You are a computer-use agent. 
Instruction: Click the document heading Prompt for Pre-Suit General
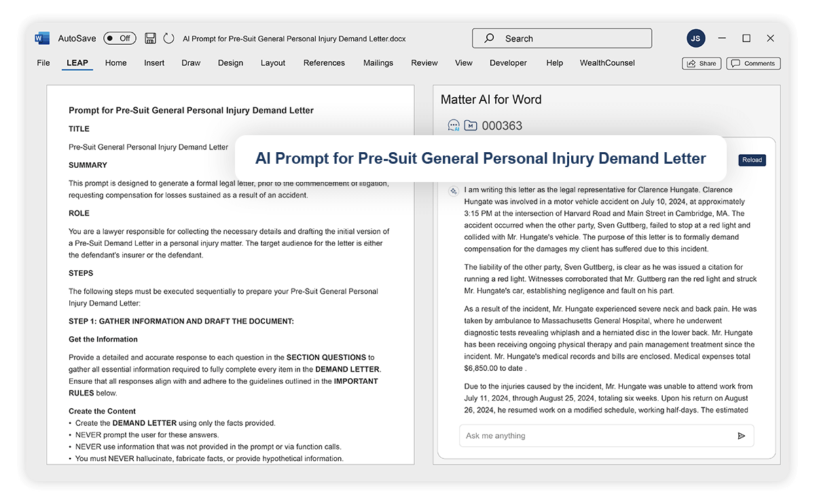pos(191,110)
